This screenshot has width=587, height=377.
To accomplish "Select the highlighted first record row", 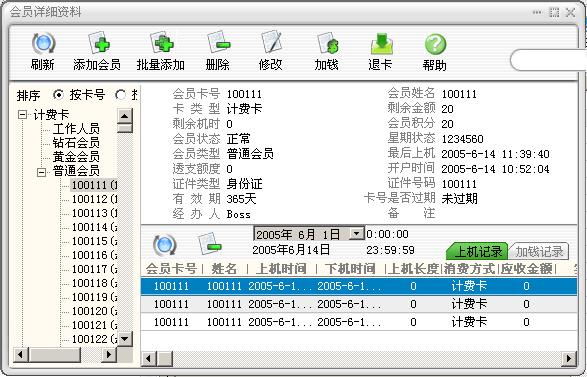I will click(x=359, y=286).
